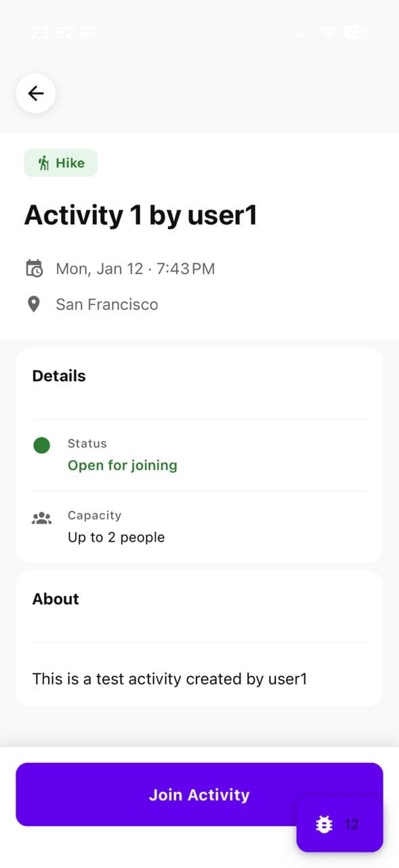Tap the green status dot indicator

tap(41, 445)
